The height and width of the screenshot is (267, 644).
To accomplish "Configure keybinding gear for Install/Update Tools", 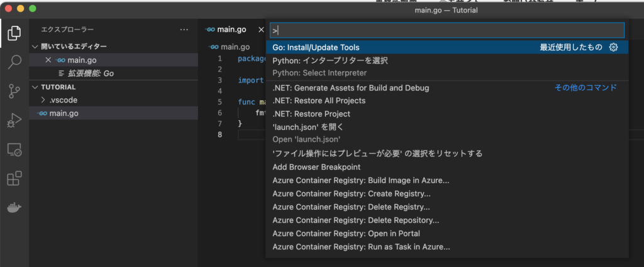I will pos(614,47).
